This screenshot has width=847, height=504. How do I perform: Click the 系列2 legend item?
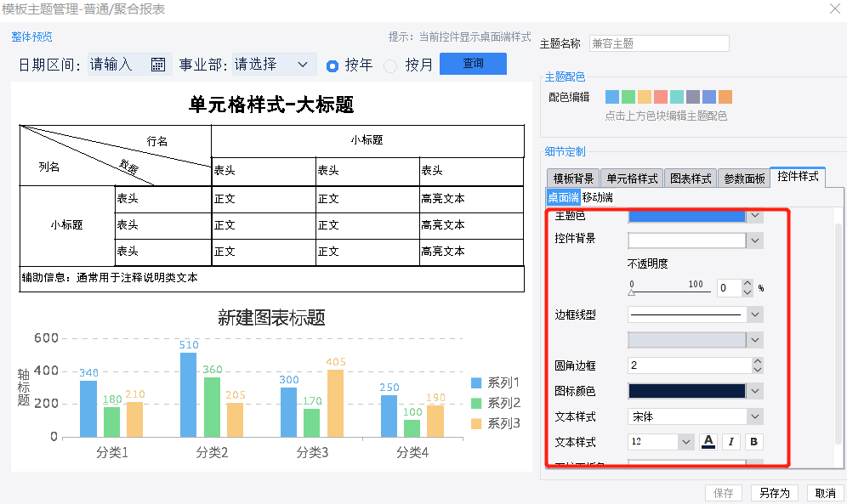coord(495,403)
